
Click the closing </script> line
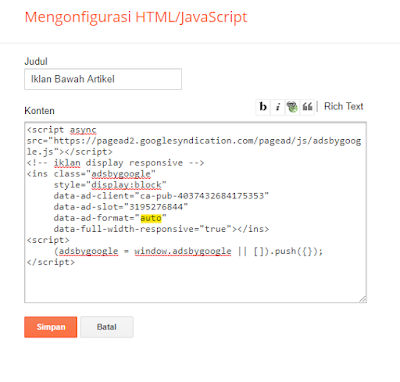[51, 262]
